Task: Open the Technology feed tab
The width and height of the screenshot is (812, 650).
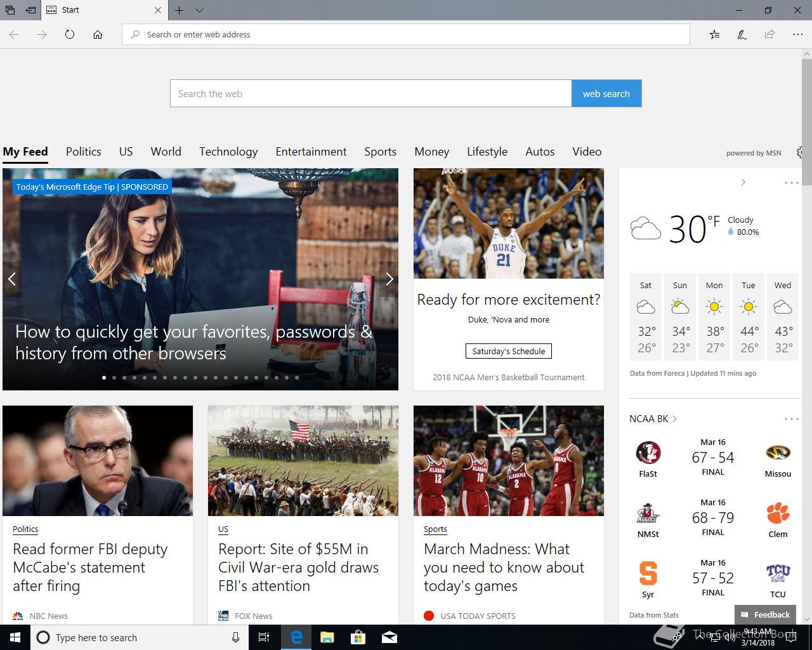Action: (228, 152)
